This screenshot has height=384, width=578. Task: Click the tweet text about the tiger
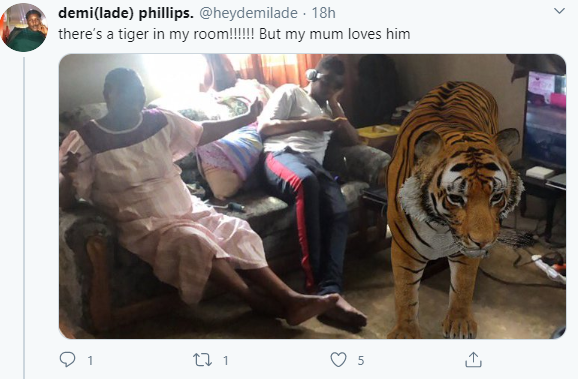(x=234, y=34)
